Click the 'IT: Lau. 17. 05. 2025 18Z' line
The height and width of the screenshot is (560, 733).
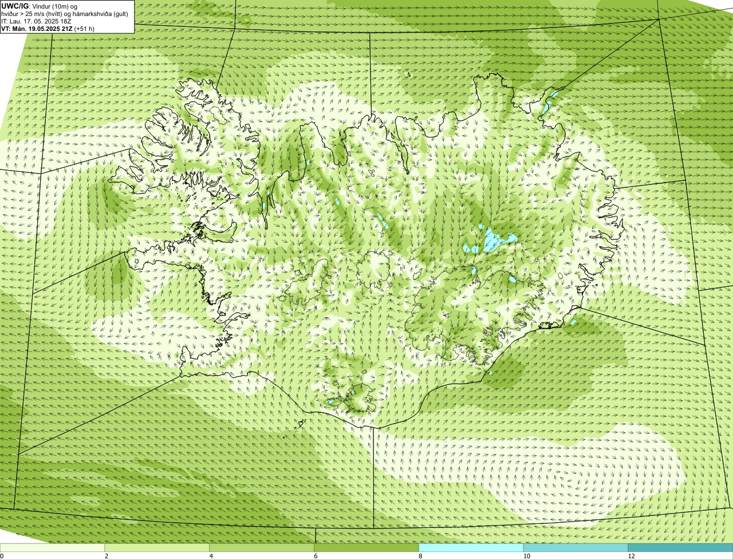point(36,21)
